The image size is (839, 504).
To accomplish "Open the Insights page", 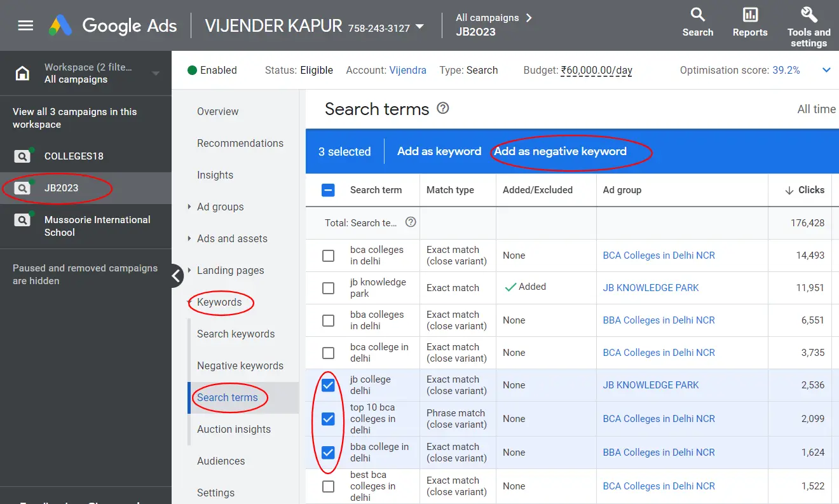I will (215, 175).
